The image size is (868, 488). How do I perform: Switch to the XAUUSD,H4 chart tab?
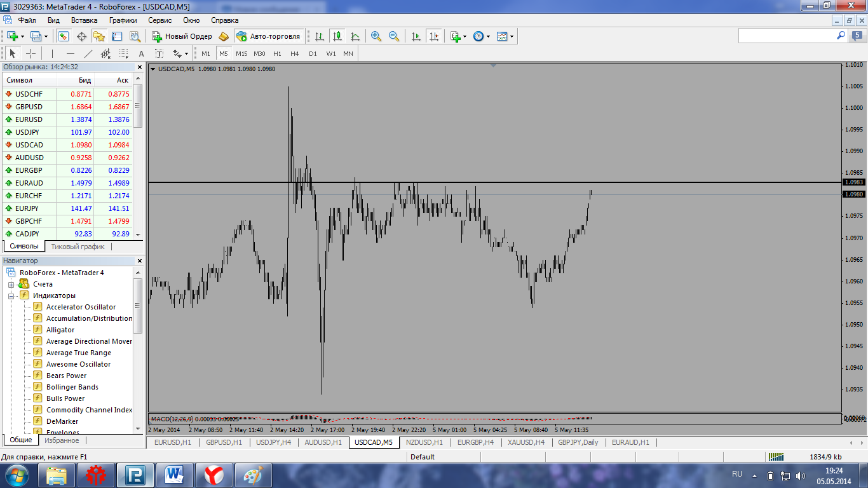pyautogui.click(x=526, y=442)
